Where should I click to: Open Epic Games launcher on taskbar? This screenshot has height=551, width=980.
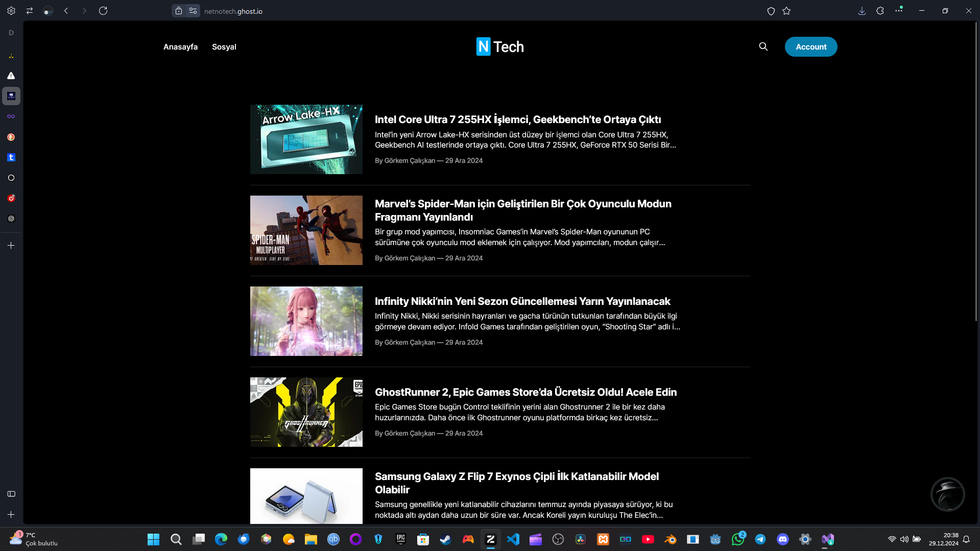click(x=401, y=539)
